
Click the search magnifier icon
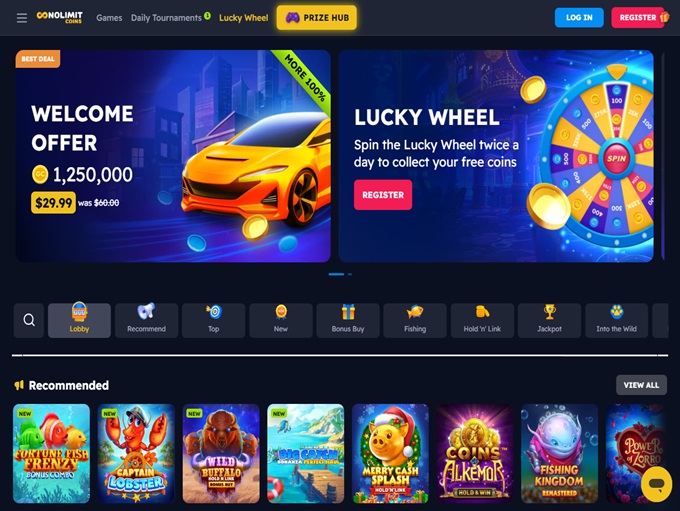(x=29, y=320)
